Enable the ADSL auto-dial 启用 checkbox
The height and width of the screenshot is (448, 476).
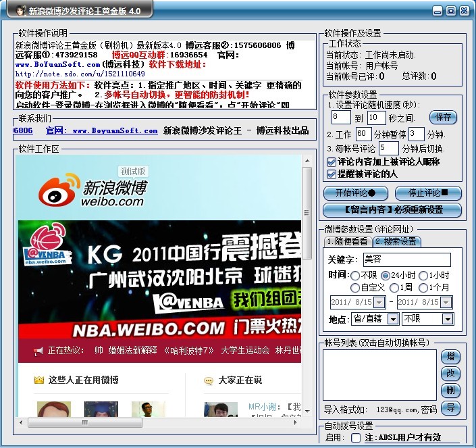356,438
